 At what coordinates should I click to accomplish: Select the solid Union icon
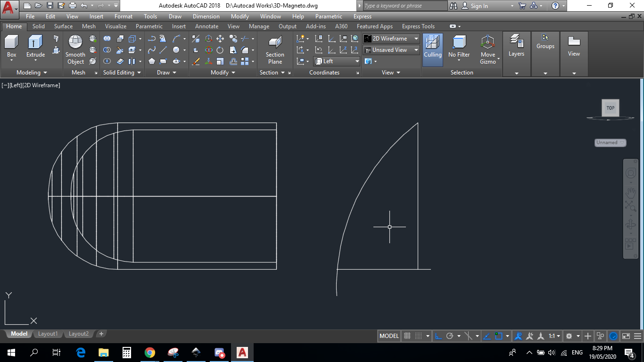(x=107, y=39)
